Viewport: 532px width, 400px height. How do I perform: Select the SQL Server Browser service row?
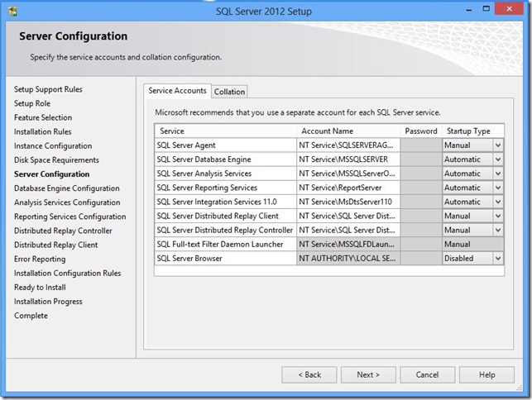[x=226, y=259]
